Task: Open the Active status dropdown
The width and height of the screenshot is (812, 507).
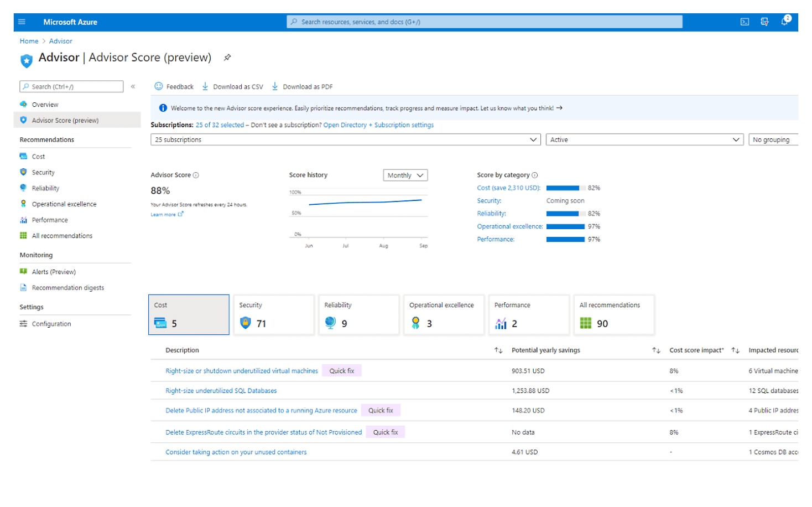Action: 644,140
